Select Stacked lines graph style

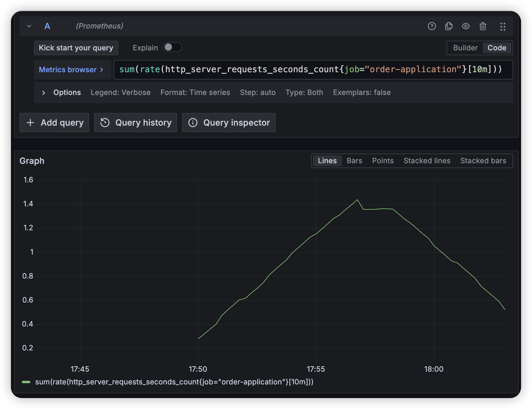point(427,161)
